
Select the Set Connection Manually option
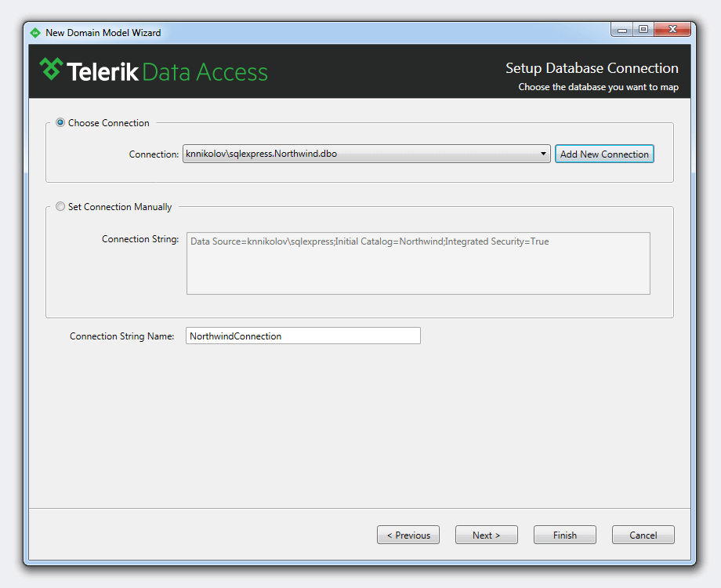pyautogui.click(x=60, y=206)
